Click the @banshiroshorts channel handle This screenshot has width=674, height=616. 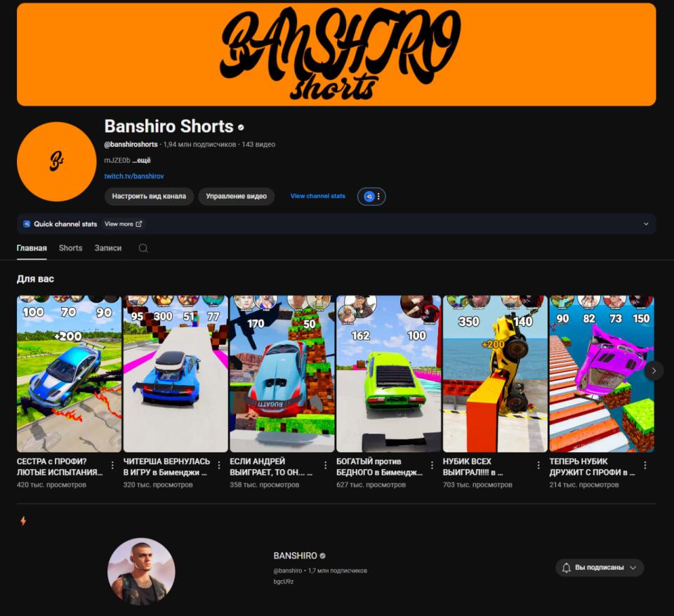click(x=131, y=145)
